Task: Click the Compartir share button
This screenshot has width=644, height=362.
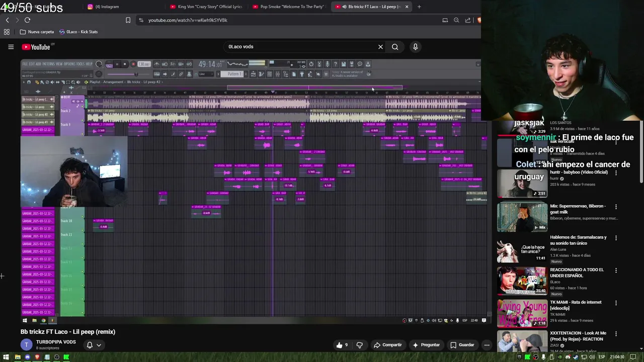Action: [387, 345]
